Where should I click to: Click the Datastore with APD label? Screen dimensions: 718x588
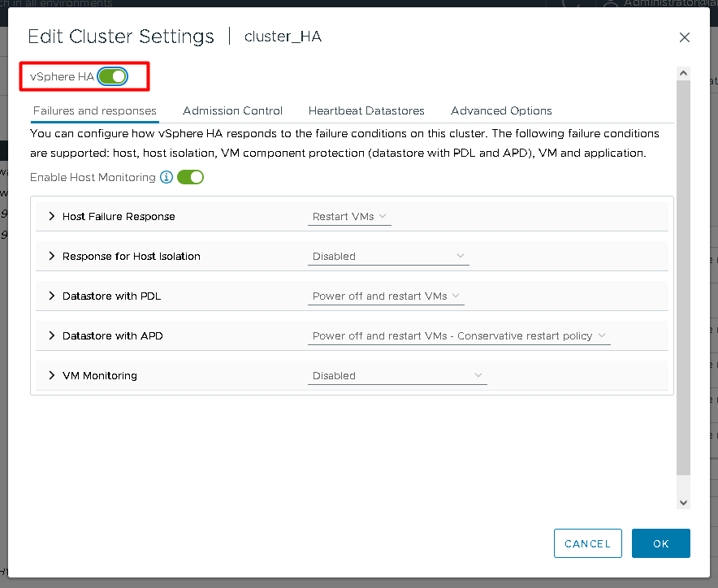pyautogui.click(x=113, y=335)
